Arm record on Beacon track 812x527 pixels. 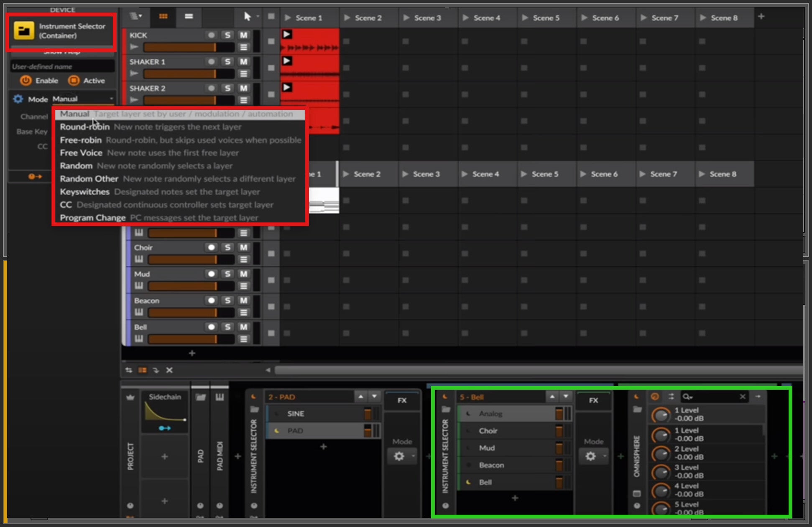[211, 300]
